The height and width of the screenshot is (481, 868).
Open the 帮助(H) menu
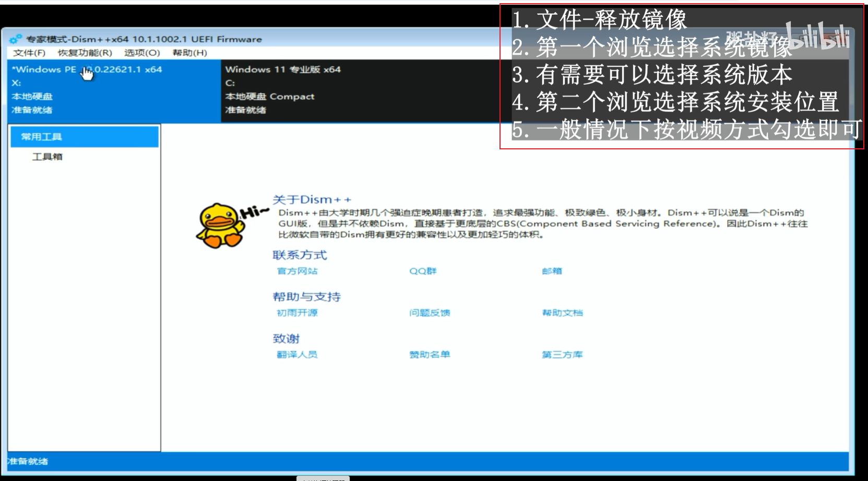(189, 53)
